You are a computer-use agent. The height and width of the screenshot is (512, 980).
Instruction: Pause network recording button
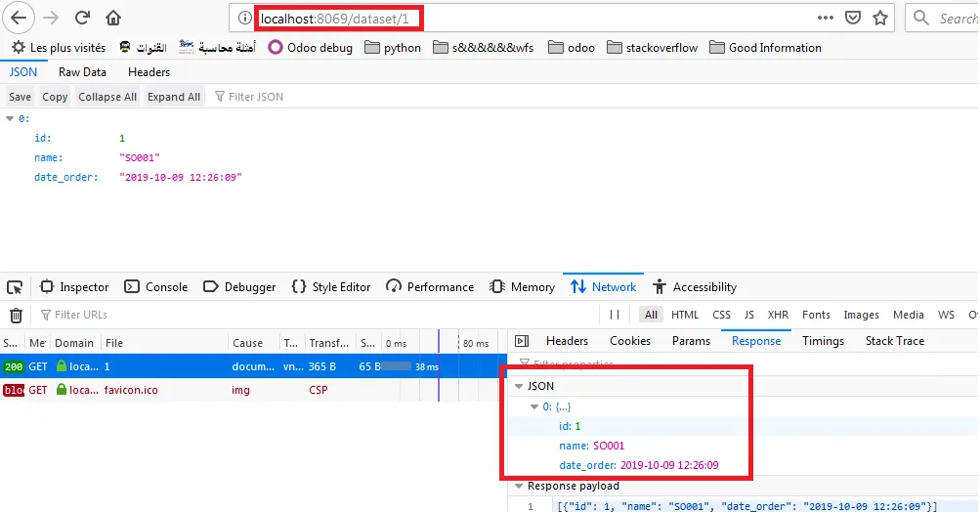tap(615, 315)
